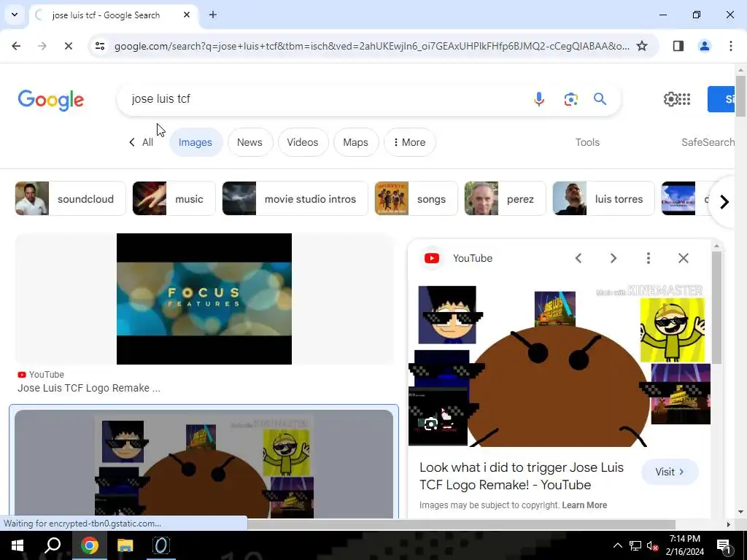Click the page vertical scrollbar thumb
747x560 pixels.
click(x=740, y=96)
